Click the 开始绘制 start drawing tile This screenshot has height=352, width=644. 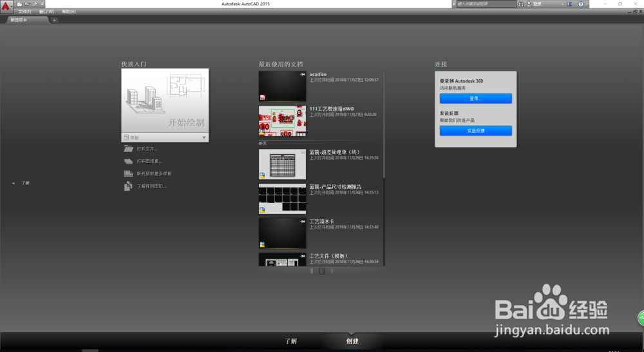pos(165,101)
